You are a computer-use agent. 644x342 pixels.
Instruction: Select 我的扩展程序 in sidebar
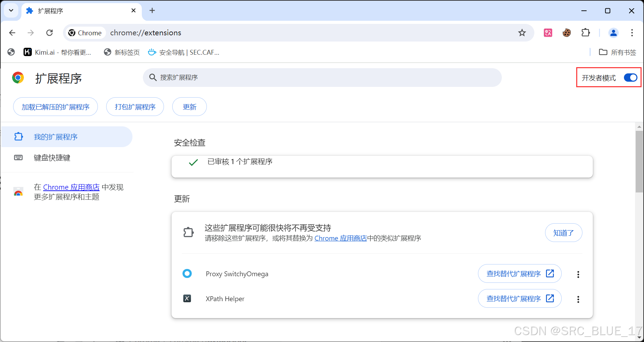click(x=67, y=137)
